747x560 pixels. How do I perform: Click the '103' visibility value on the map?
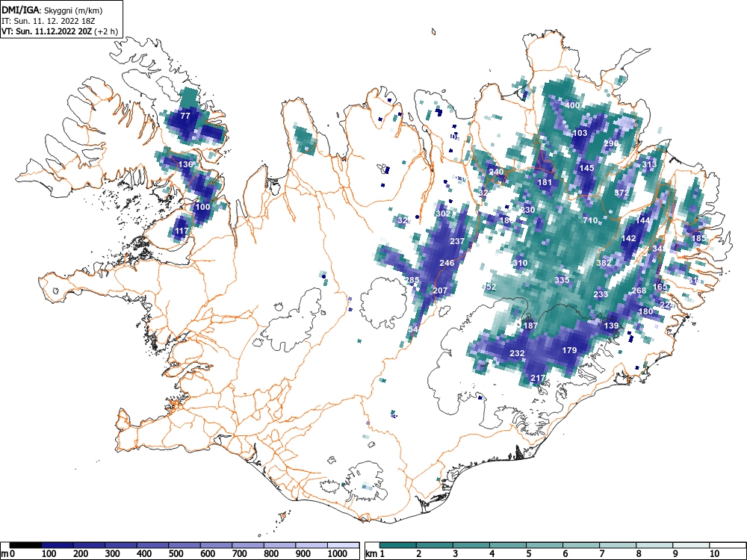click(x=580, y=133)
